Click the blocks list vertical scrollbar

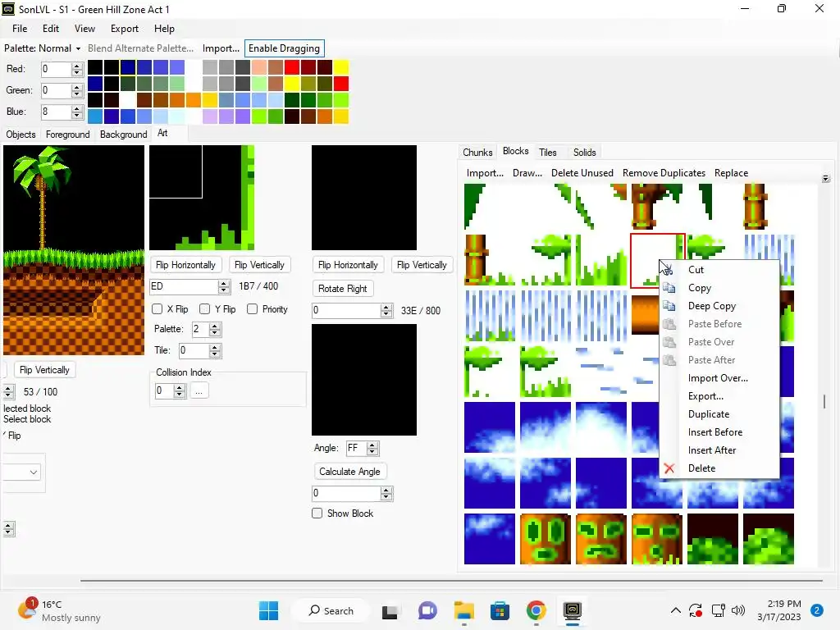point(824,400)
